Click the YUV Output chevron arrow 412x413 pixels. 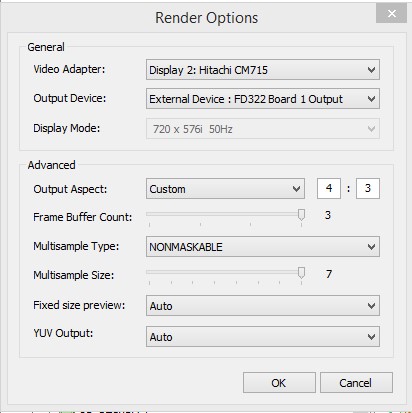(x=371, y=337)
